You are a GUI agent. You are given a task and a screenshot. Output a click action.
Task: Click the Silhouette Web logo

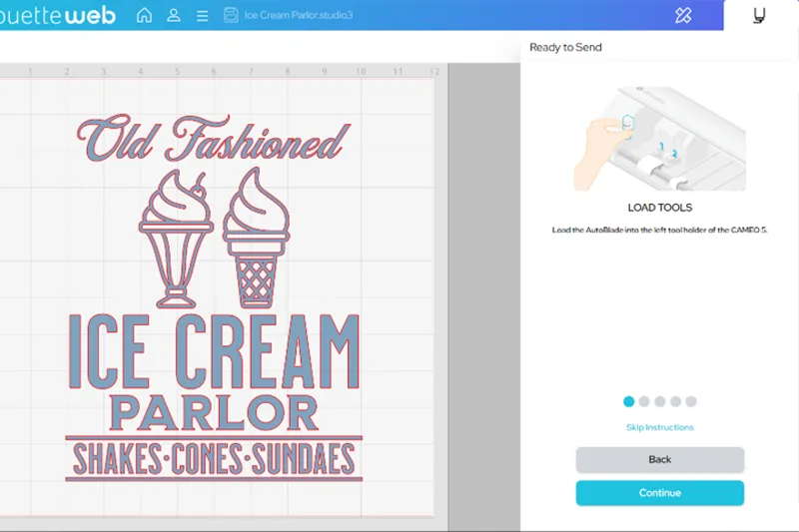coord(58,15)
